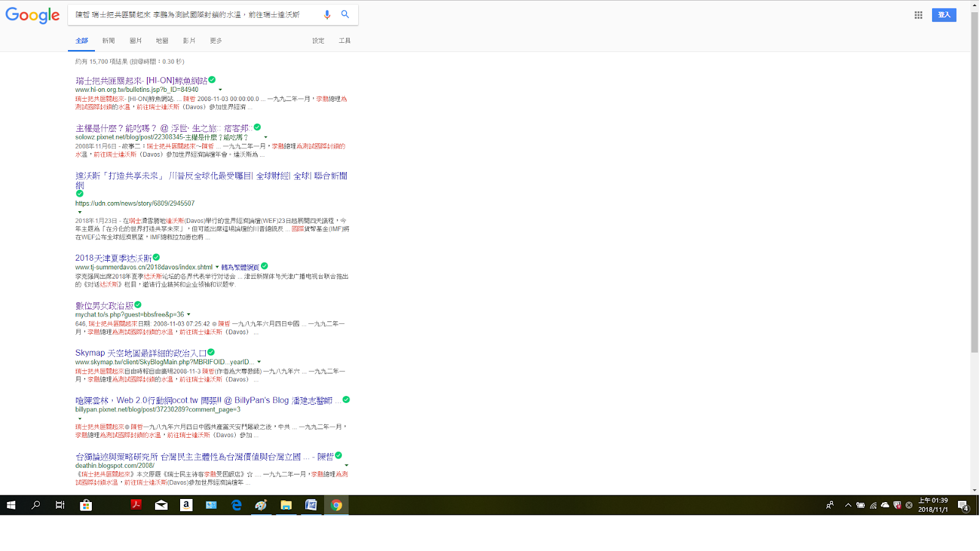Start voice search with microphone icon

pyautogui.click(x=327, y=14)
